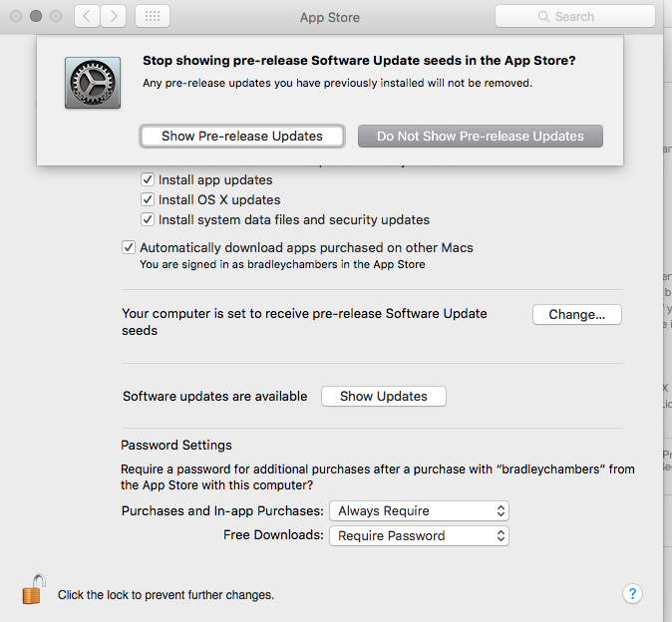Image resolution: width=672 pixels, height=622 pixels.
Task: Toggle Install app updates checkbox
Action: (x=148, y=179)
